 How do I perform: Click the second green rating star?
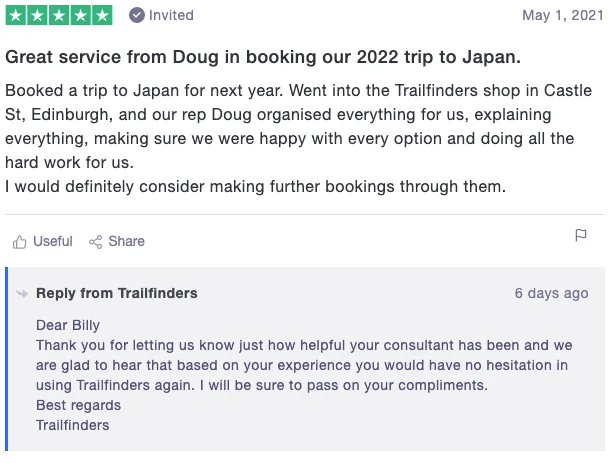[38, 15]
